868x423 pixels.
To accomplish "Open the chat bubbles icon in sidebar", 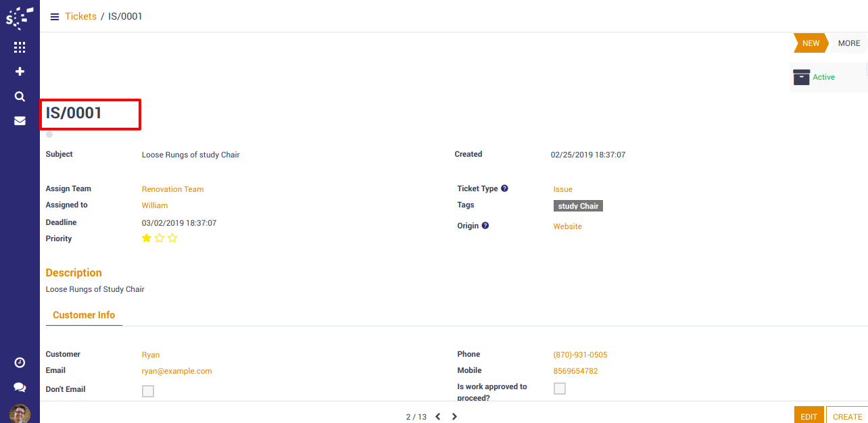I will pyautogui.click(x=20, y=387).
